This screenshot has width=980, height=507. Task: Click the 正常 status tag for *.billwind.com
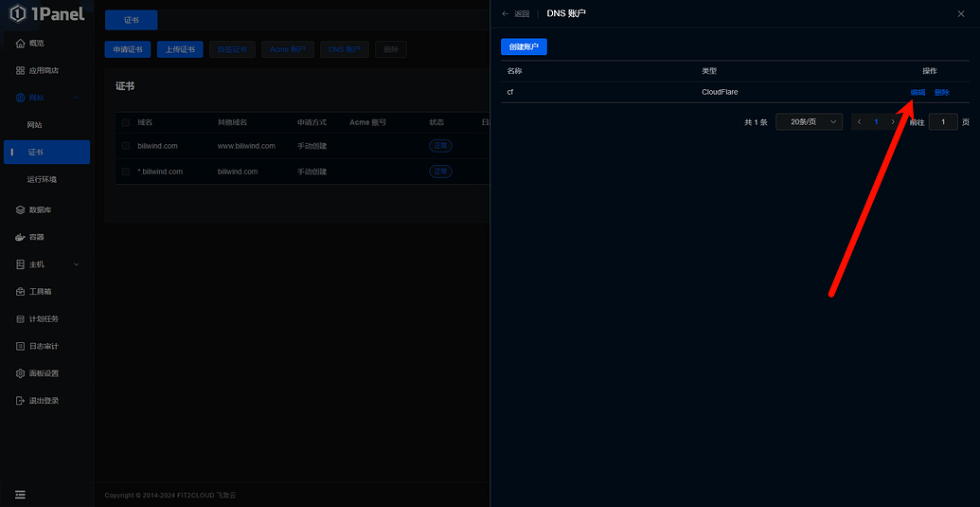coord(440,172)
